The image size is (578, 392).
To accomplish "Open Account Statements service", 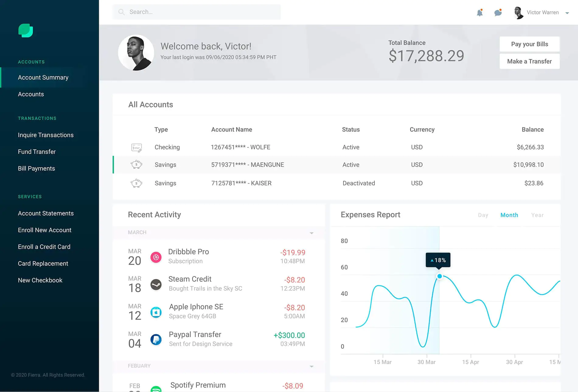I will coord(46,213).
